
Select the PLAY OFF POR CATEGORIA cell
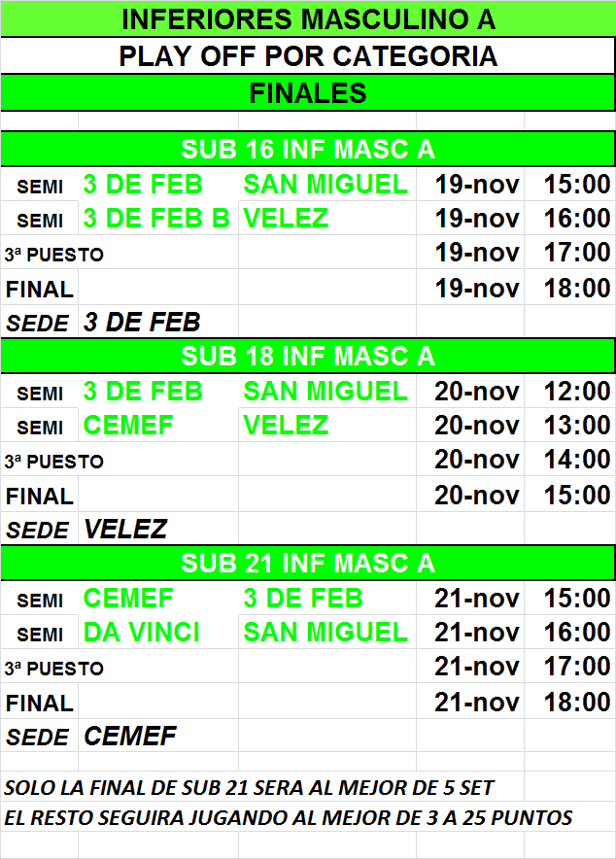[308, 55]
